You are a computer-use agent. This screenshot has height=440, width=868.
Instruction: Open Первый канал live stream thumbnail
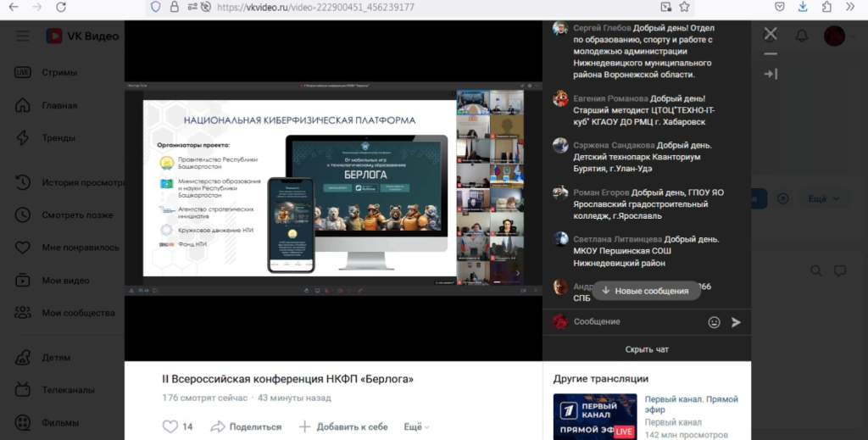point(595,416)
